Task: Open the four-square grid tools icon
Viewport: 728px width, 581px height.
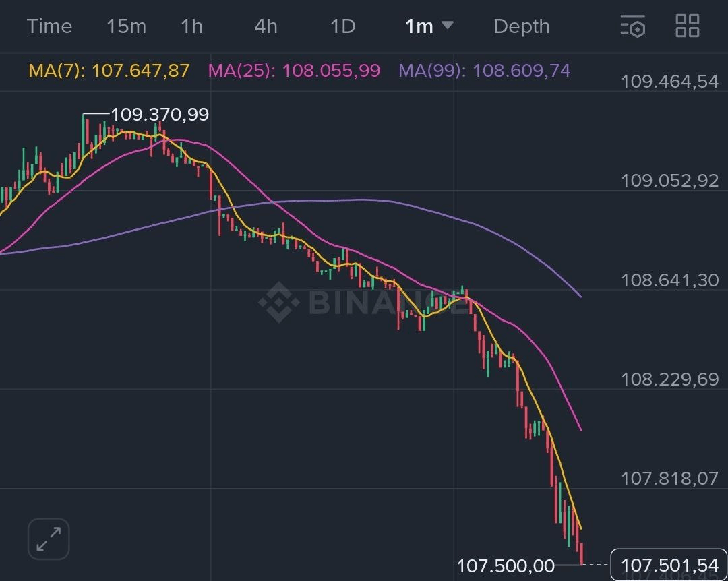Action: [688, 26]
